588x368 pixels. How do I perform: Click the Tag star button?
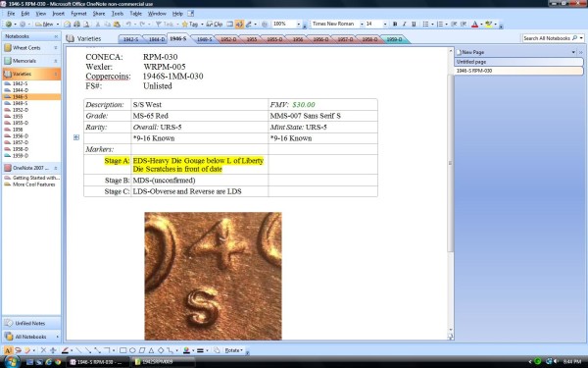[x=190, y=24]
